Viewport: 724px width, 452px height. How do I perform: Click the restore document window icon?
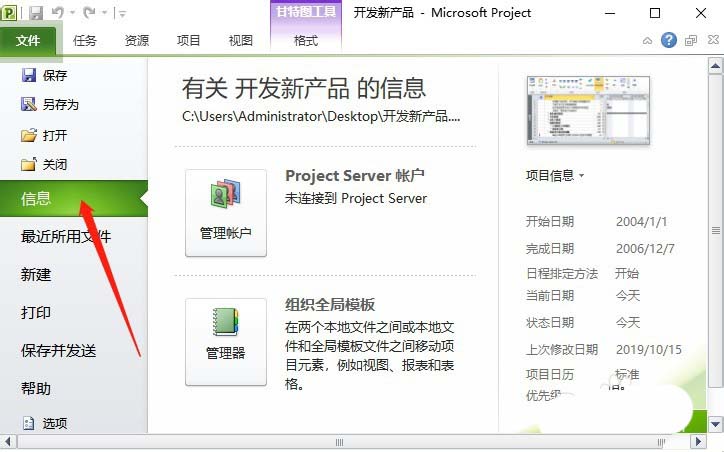click(x=691, y=41)
